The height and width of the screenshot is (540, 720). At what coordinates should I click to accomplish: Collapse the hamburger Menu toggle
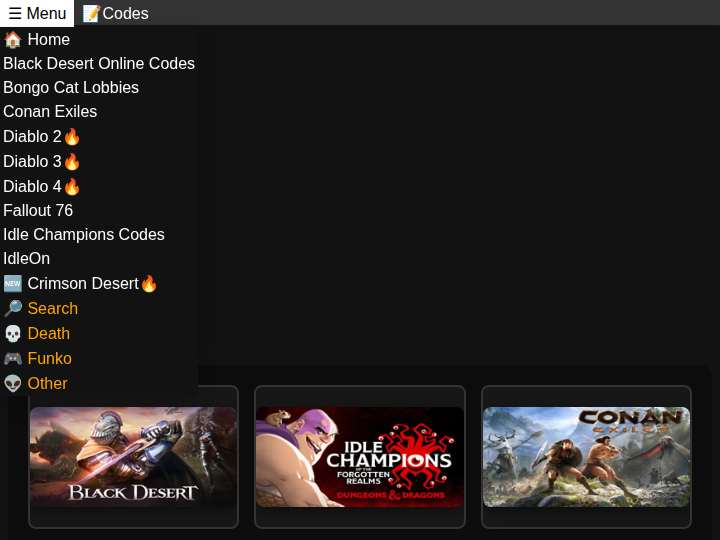tap(37, 13)
